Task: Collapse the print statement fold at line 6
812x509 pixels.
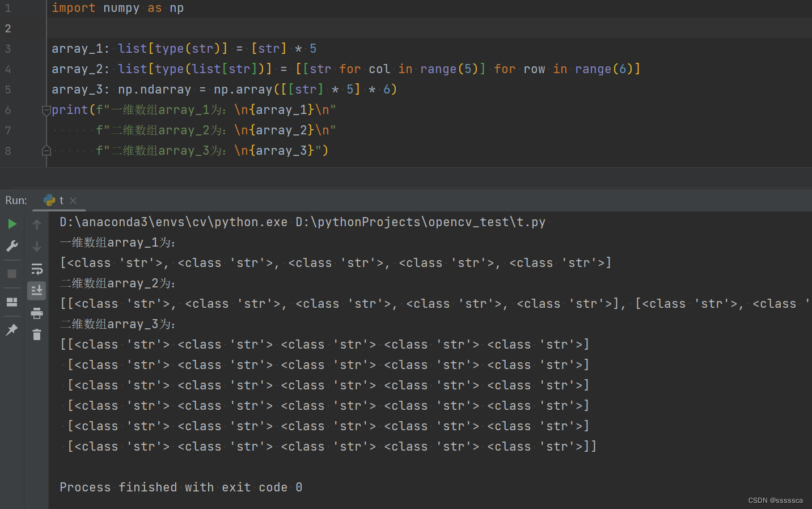Action: pyautogui.click(x=46, y=110)
